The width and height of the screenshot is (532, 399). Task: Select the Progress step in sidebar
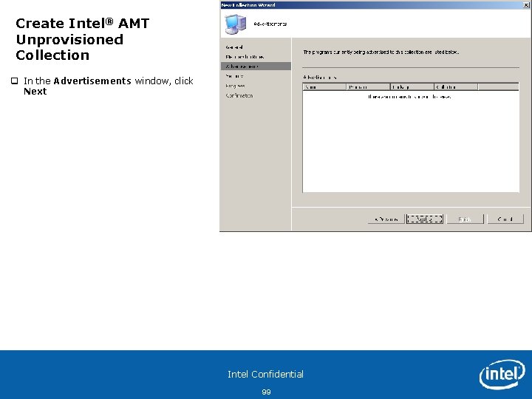click(235, 86)
